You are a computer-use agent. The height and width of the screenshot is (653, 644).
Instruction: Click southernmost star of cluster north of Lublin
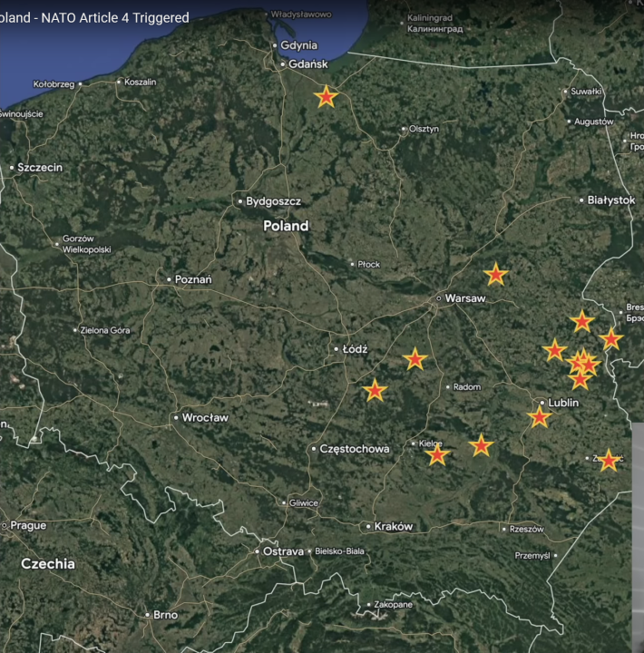point(580,378)
